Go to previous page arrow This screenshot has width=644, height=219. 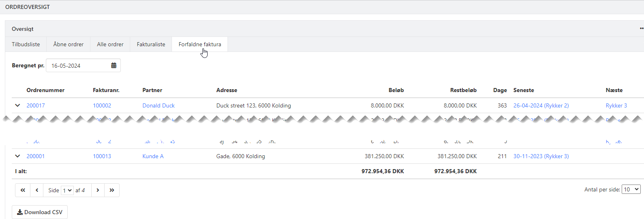tap(37, 190)
